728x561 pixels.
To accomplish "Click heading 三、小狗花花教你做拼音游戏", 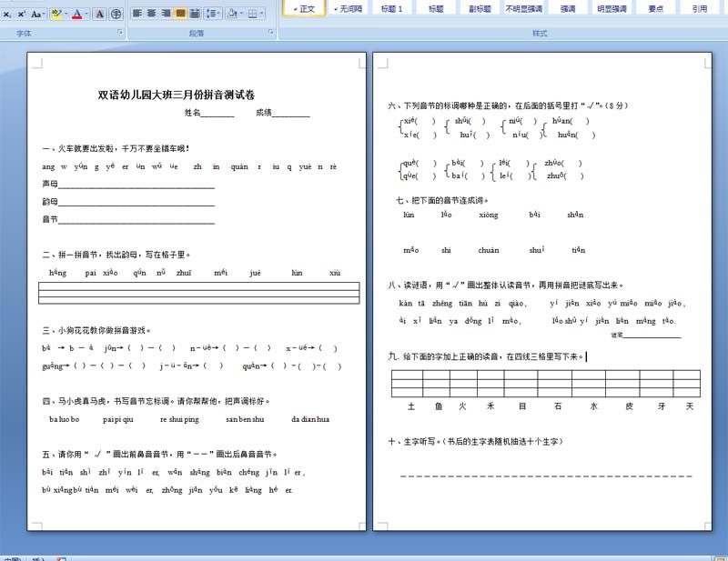I will (96, 330).
